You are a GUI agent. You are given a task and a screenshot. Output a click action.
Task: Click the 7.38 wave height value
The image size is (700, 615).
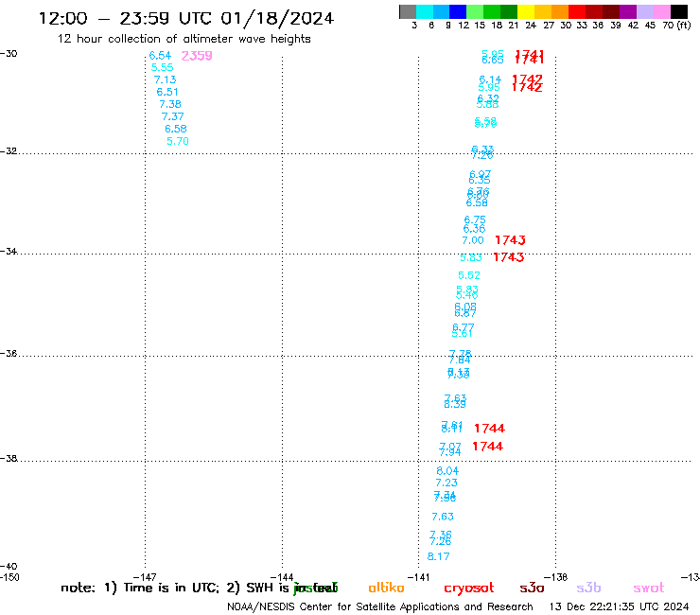pyautogui.click(x=170, y=104)
